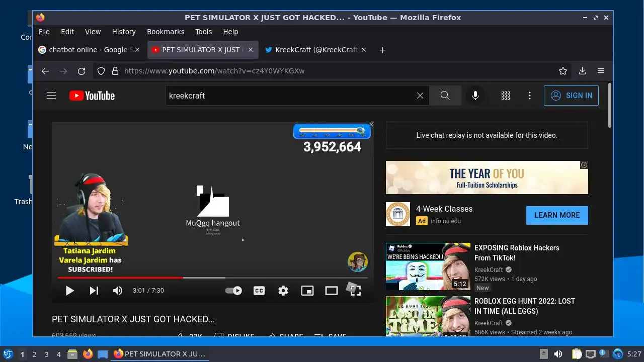Screen dimensions: 644x362
Task: Toggle closed captions
Action: [x=259, y=291]
